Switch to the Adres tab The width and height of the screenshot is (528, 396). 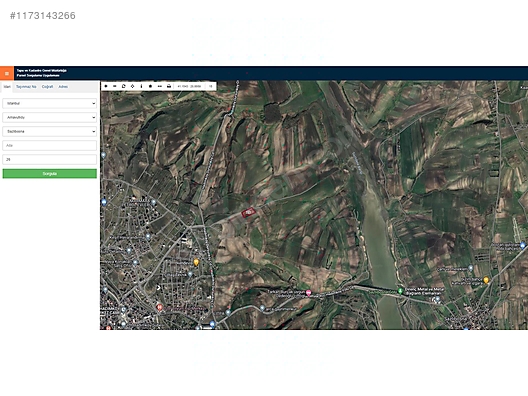tap(63, 87)
